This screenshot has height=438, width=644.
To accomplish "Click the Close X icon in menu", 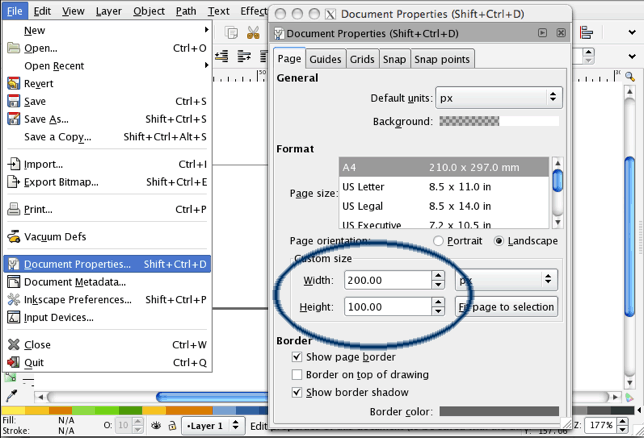I will (x=14, y=344).
